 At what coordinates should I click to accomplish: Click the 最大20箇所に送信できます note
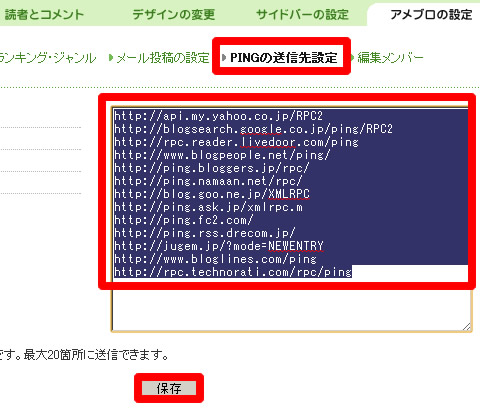click(96, 355)
